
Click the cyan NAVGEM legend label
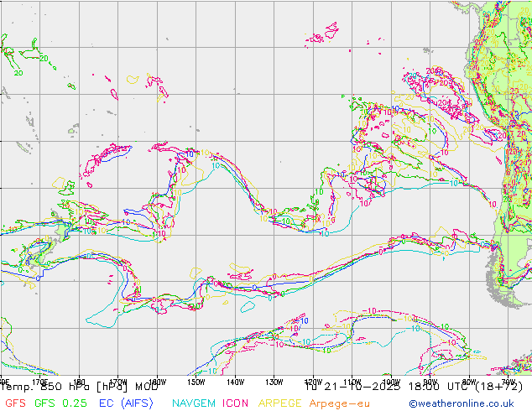point(194,403)
